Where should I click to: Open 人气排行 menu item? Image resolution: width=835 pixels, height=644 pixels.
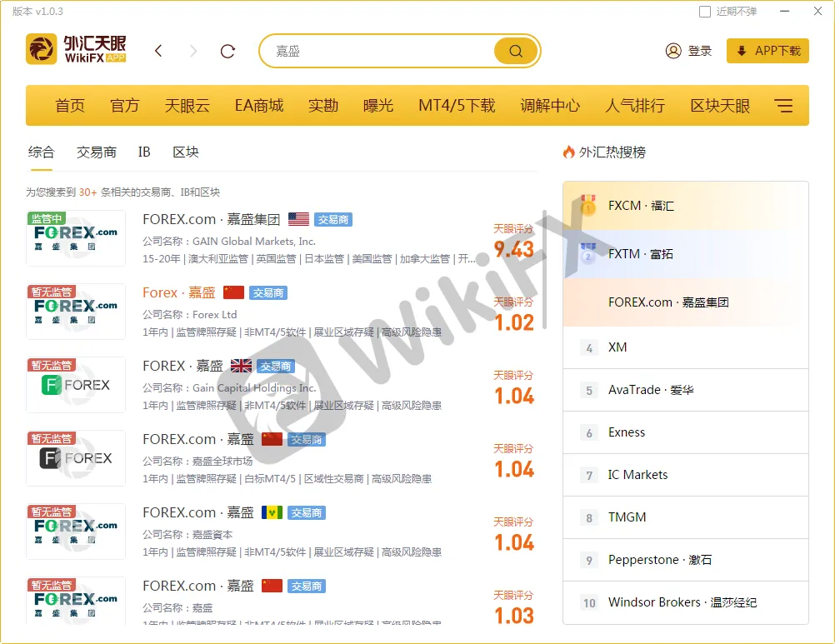(635, 105)
